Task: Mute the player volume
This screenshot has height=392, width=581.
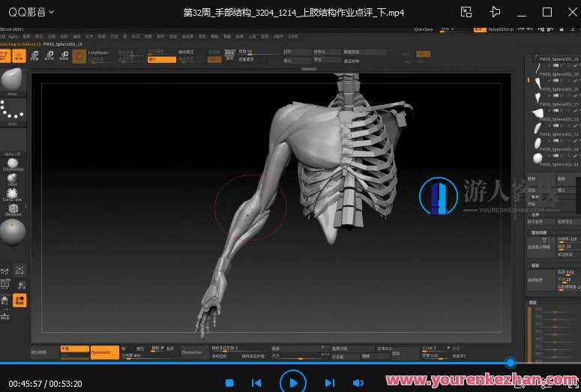Action: [x=358, y=383]
